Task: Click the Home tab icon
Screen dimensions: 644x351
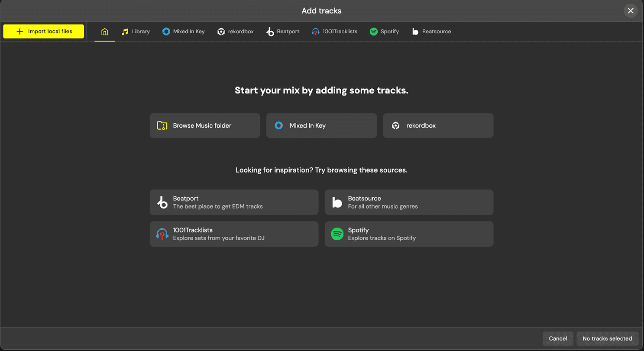Action: coord(104,32)
